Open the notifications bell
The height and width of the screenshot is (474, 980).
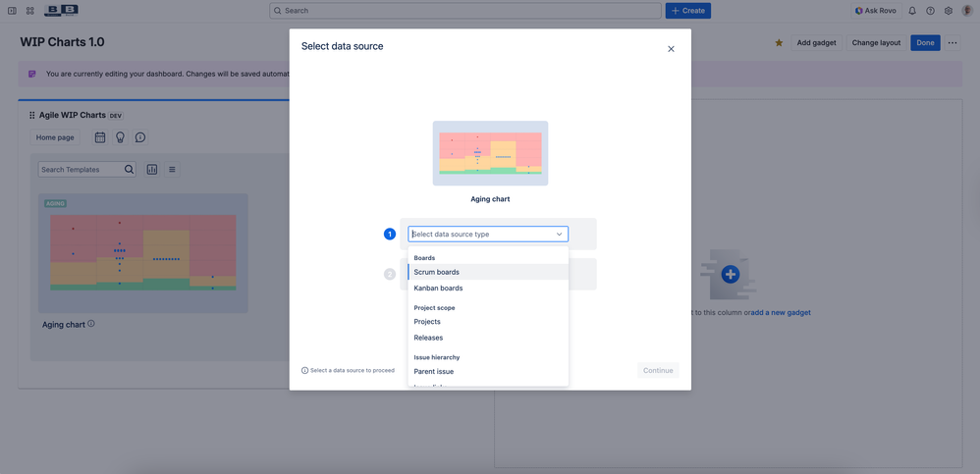point(912,11)
